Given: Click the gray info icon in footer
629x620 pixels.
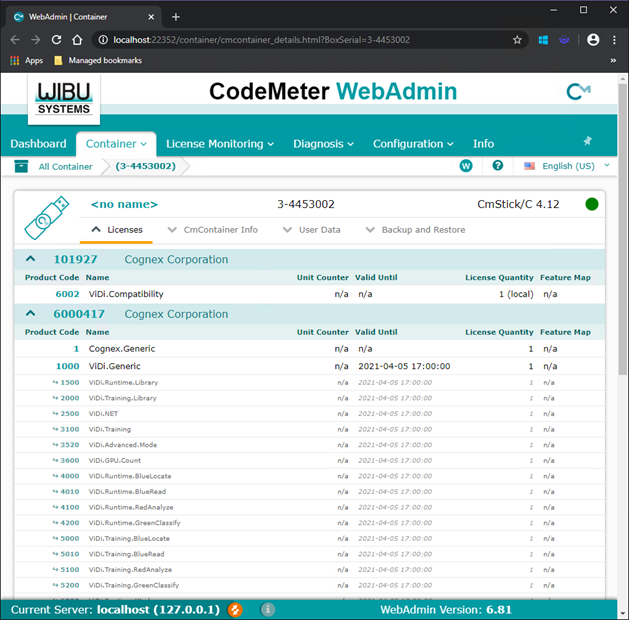Looking at the screenshot, I should coord(268,609).
